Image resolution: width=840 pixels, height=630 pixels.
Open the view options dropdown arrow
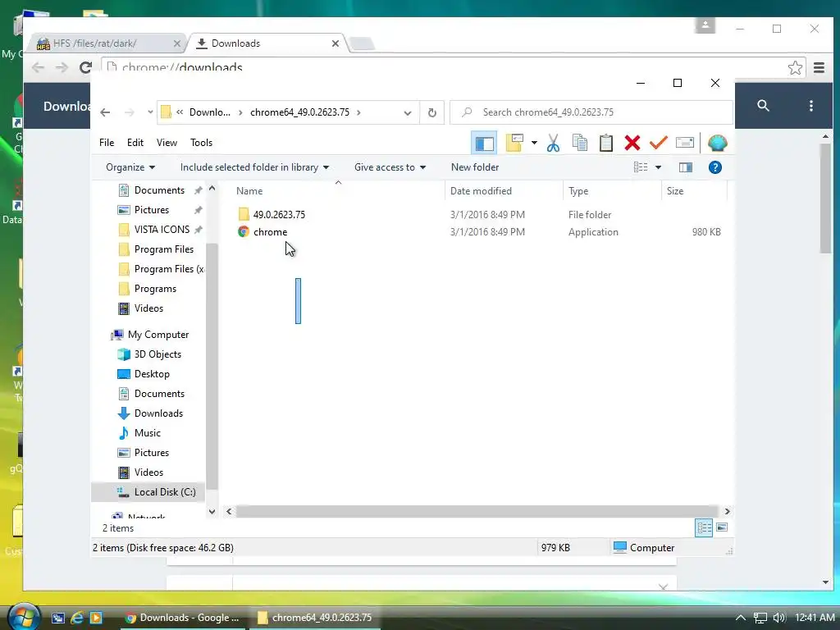tap(658, 167)
